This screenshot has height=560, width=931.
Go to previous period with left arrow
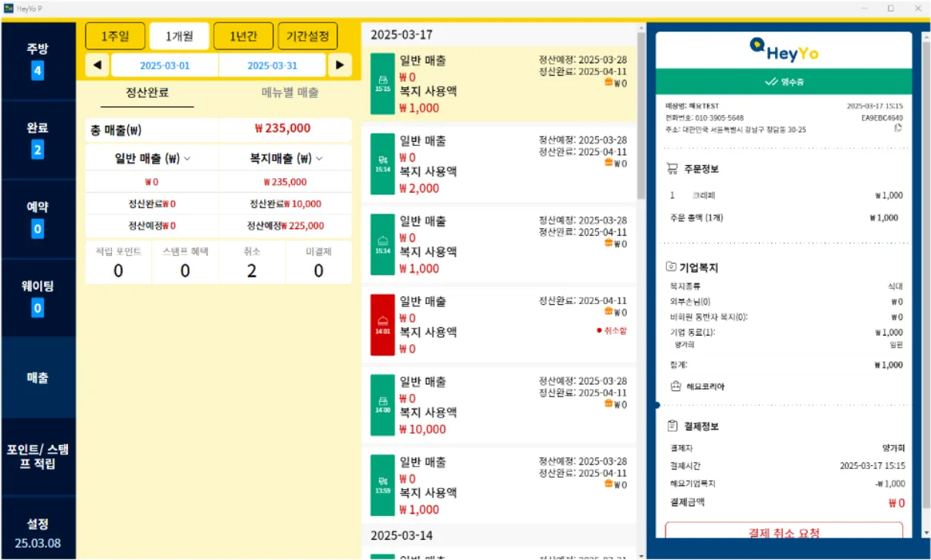click(x=96, y=66)
